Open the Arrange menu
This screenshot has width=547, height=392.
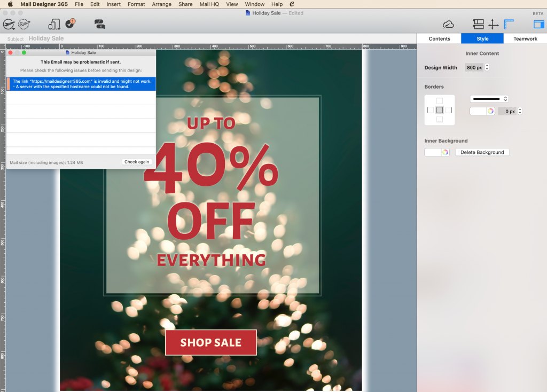pyautogui.click(x=161, y=4)
